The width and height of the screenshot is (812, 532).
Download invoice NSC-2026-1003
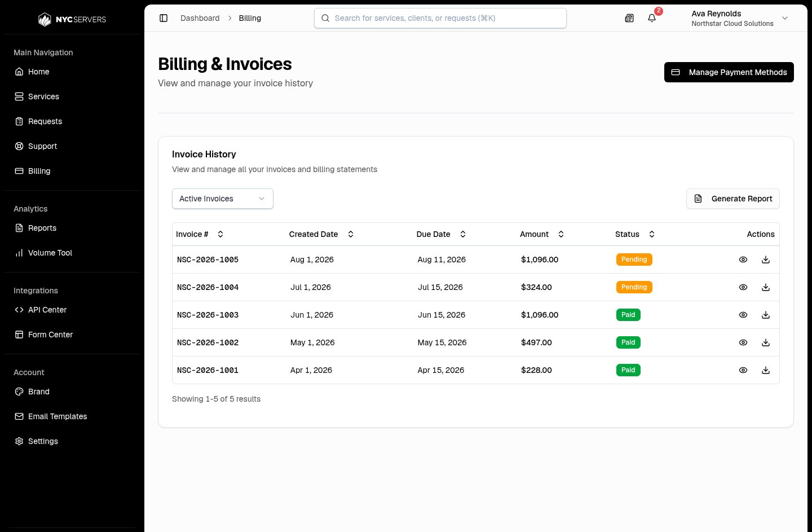(x=766, y=315)
